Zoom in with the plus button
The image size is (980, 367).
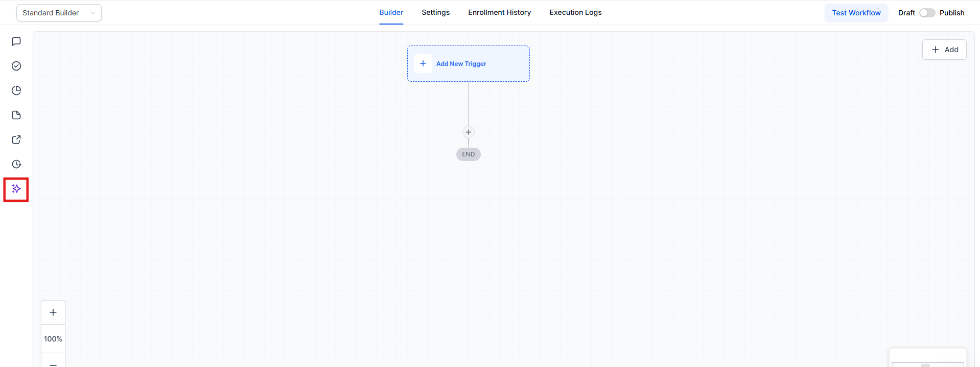click(53, 312)
